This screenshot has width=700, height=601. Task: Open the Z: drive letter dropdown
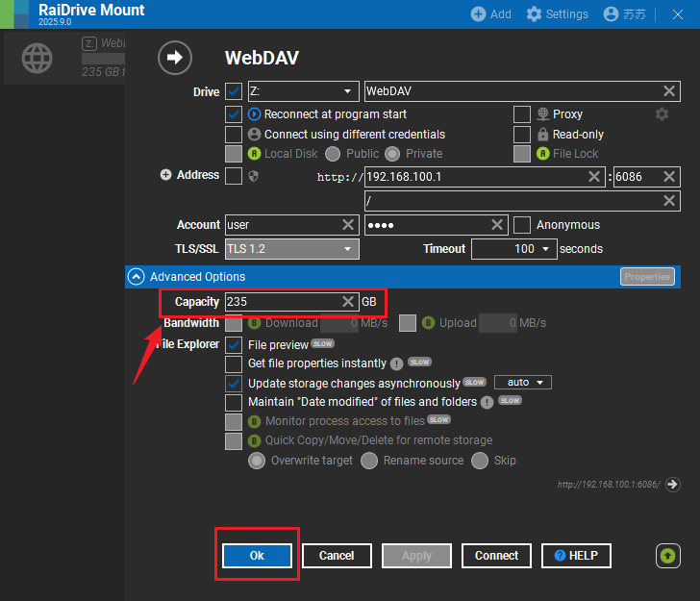(x=303, y=91)
